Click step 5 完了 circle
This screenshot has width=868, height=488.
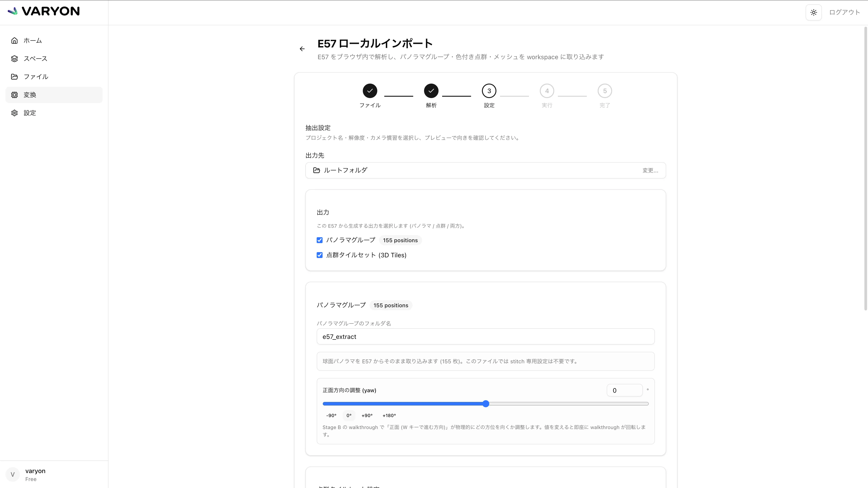pyautogui.click(x=605, y=91)
